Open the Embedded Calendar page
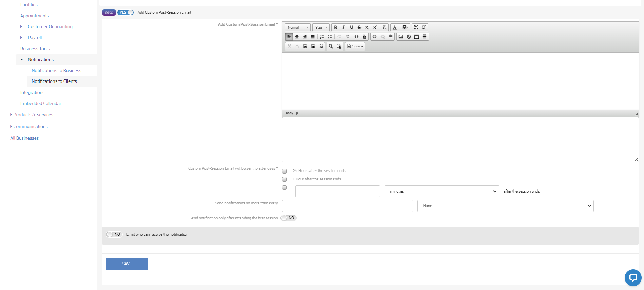The image size is (644, 290). click(x=41, y=104)
